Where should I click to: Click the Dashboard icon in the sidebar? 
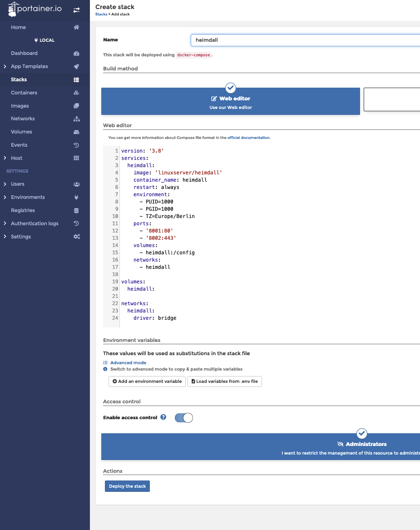pyautogui.click(x=76, y=53)
